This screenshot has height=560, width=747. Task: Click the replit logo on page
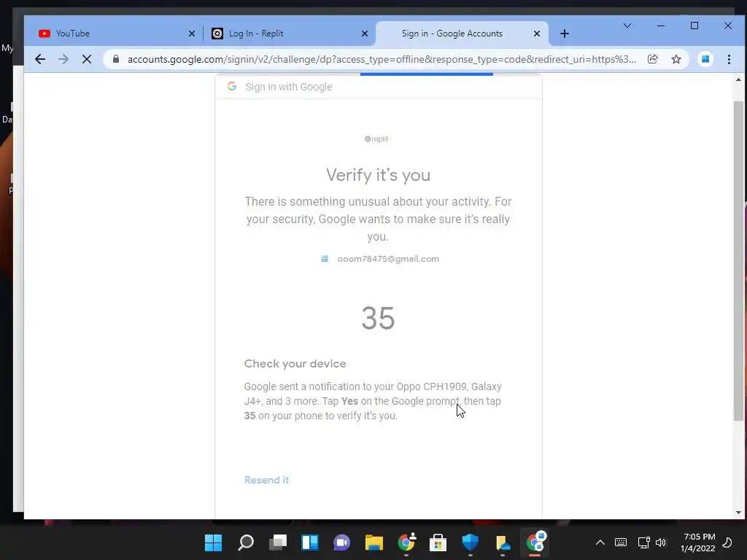(x=377, y=139)
